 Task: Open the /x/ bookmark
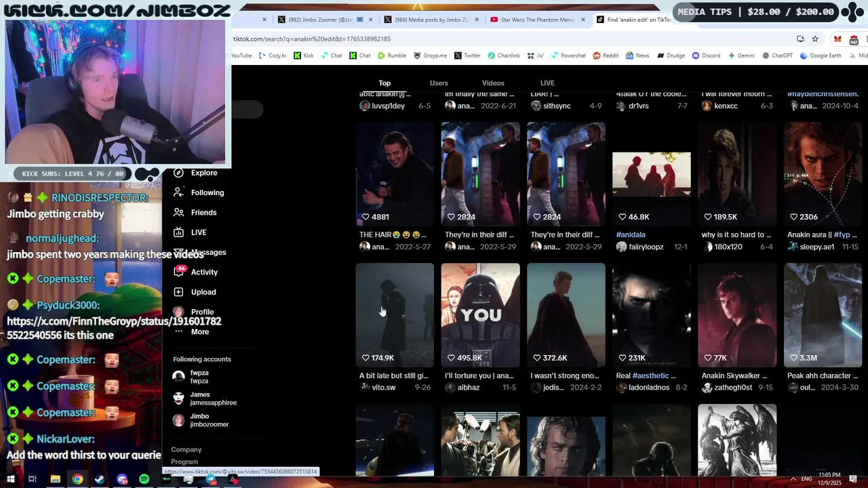click(x=536, y=56)
